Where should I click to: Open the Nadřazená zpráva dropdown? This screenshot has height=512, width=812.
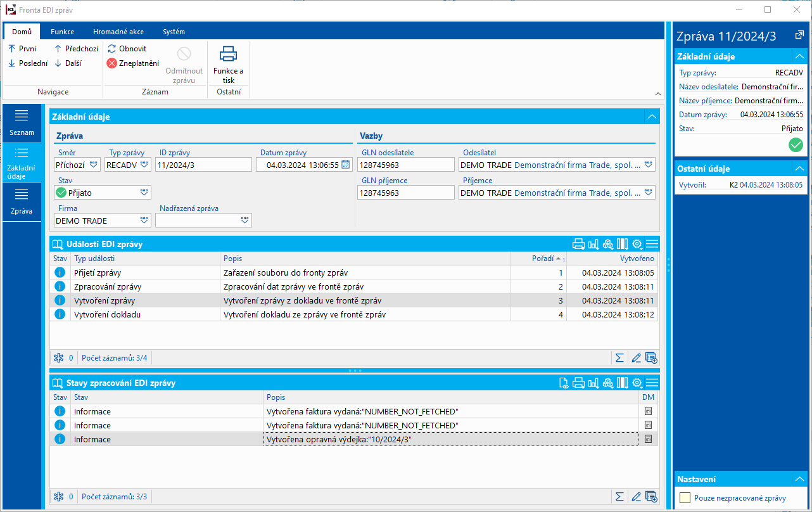click(x=244, y=221)
